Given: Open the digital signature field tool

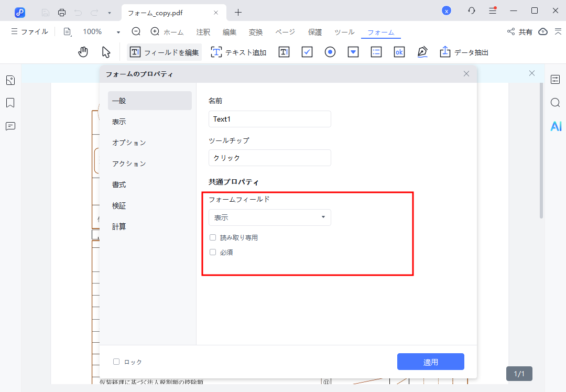Looking at the screenshot, I should point(422,52).
